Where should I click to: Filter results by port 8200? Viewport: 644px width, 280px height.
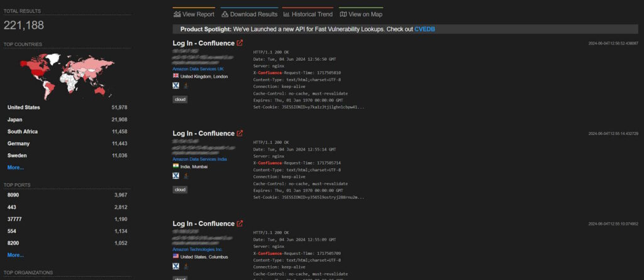13,243
